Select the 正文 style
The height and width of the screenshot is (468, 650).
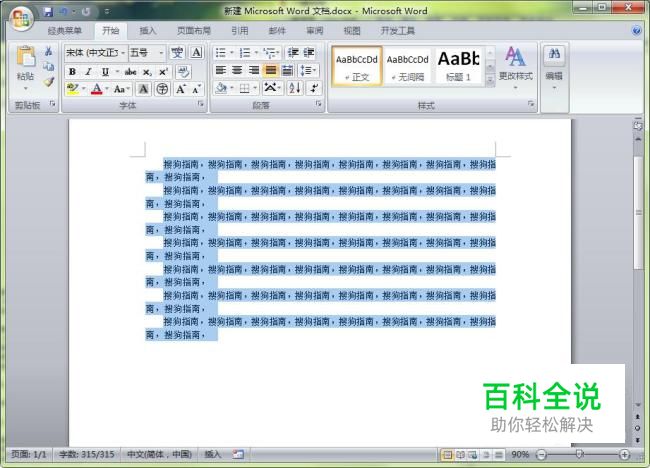357,66
